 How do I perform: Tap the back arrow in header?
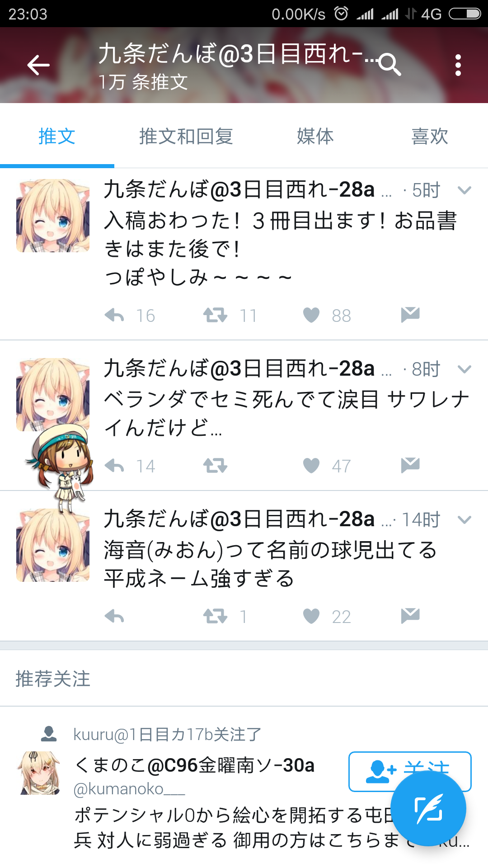click(x=38, y=66)
